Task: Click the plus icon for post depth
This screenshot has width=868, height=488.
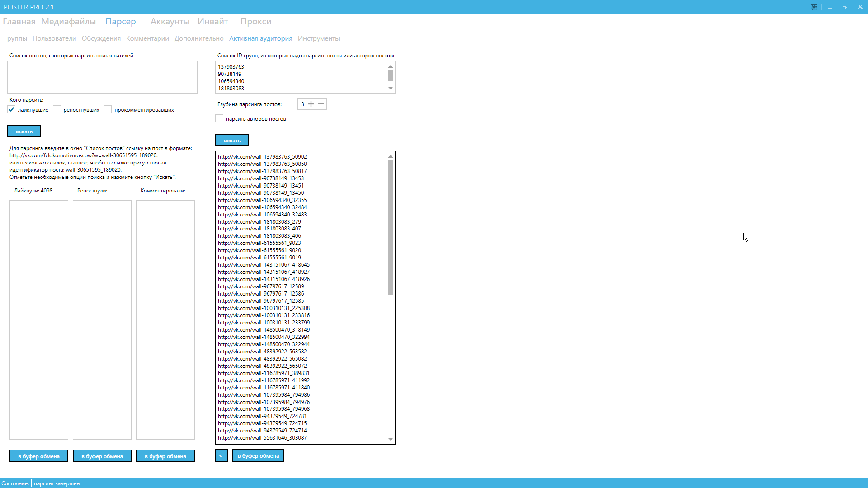Action: [x=311, y=104]
